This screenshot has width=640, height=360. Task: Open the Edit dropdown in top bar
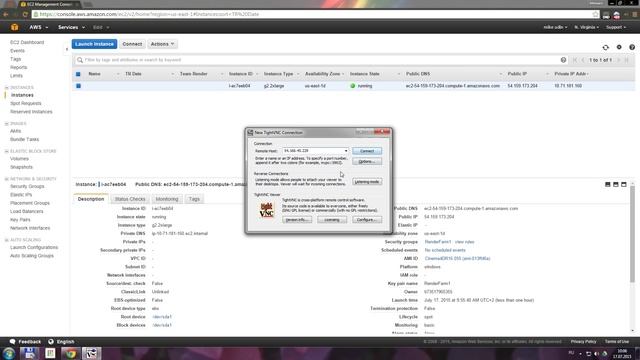(101, 27)
